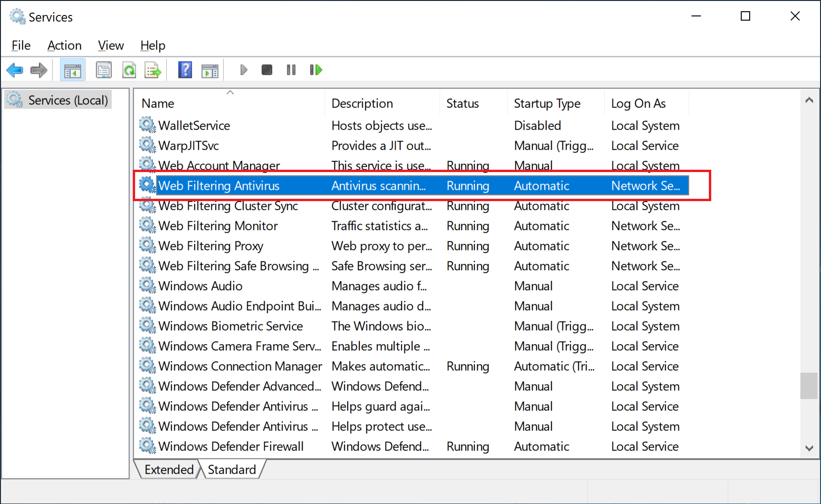Sort by the Description column header

(x=382, y=103)
